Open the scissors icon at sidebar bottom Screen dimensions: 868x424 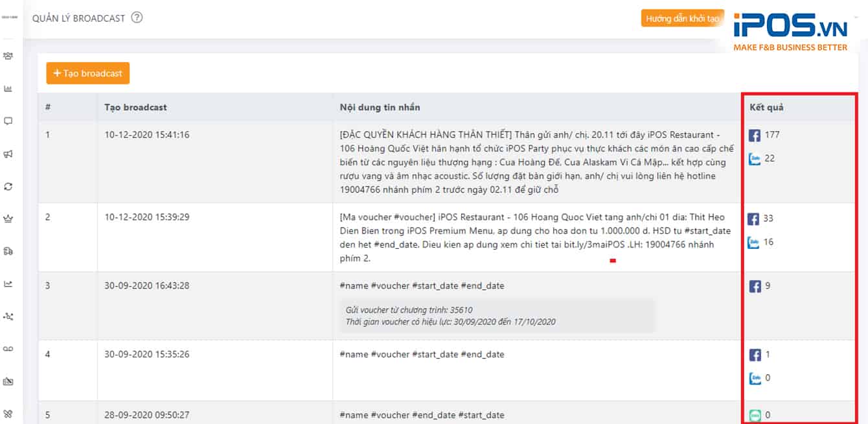[7, 410]
